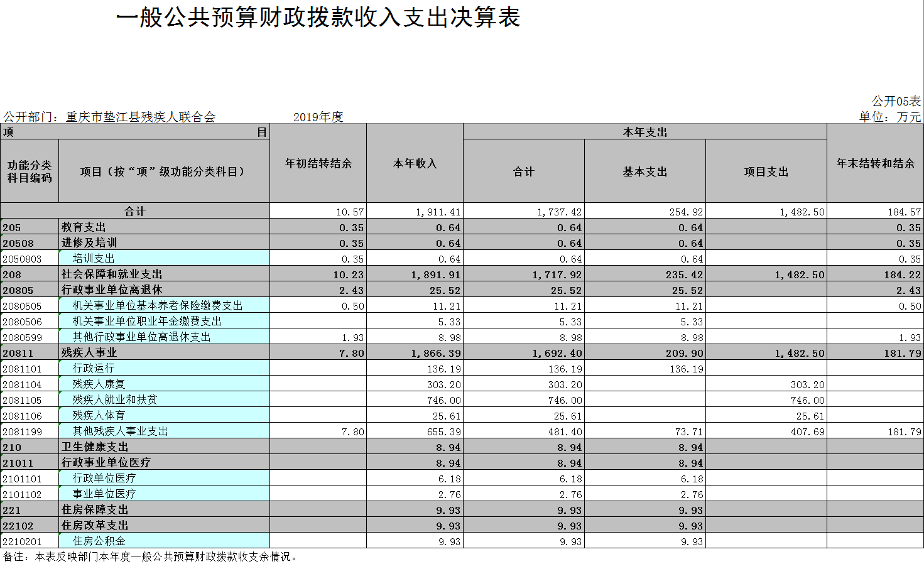This screenshot has height=564, width=924.
Task: Select the 行政事业单位离退休 cell
Action: pyautogui.click(x=165, y=290)
